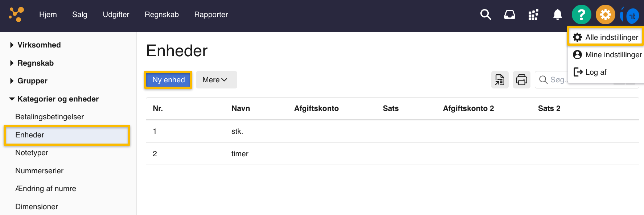Screen dimensions: 644x215
Task: Open Betalingsbetingelser in the sidebar
Action: tap(49, 117)
